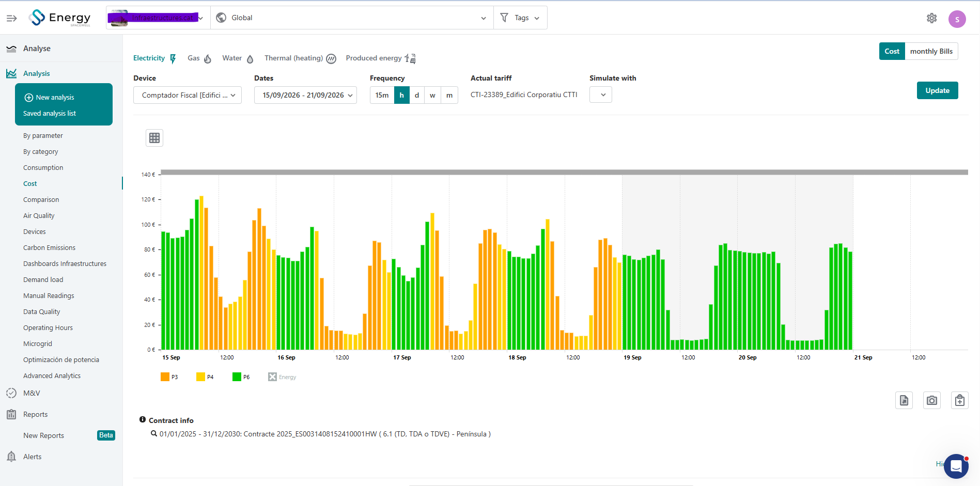This screenshot has height=486, width=980.
Task: Click the camera snapshot icon
Action: click(x=932, y=400)
